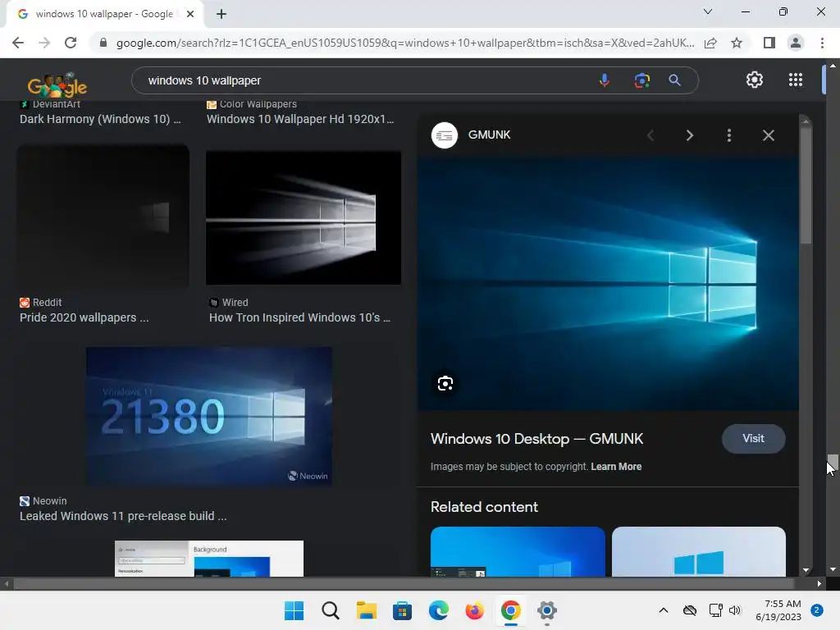Click 'Windows 10 Wallpaper Hd 1920x1' result title
This screenshot has width=840, height=630.
(300, 119)
